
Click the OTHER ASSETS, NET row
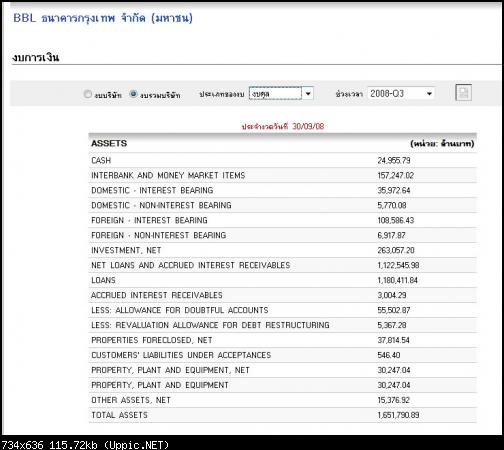click(x=282, y=400)
